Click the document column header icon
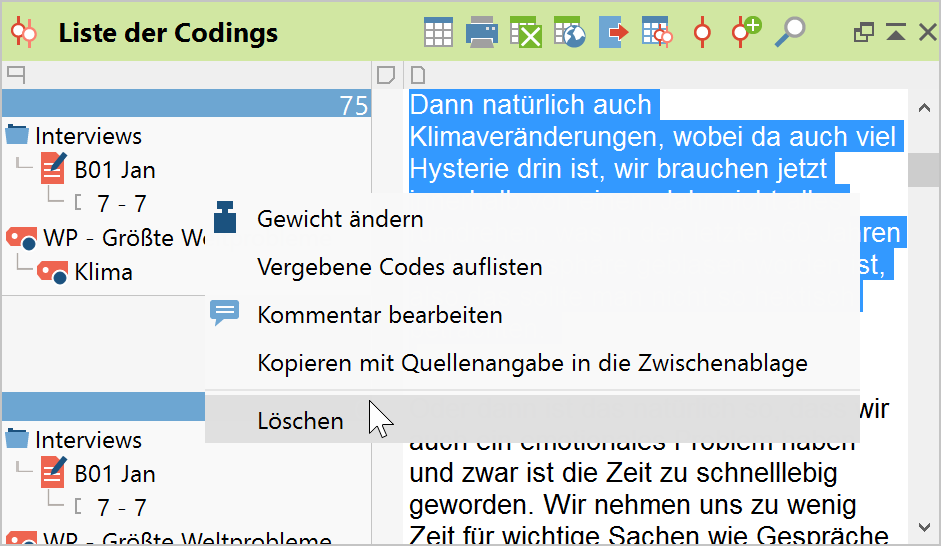Screen dimensions: 941x546 [418, 75]
